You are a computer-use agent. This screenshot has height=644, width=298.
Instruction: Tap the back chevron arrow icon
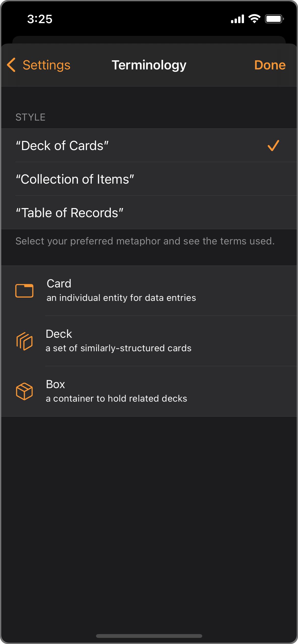[11, 65]
